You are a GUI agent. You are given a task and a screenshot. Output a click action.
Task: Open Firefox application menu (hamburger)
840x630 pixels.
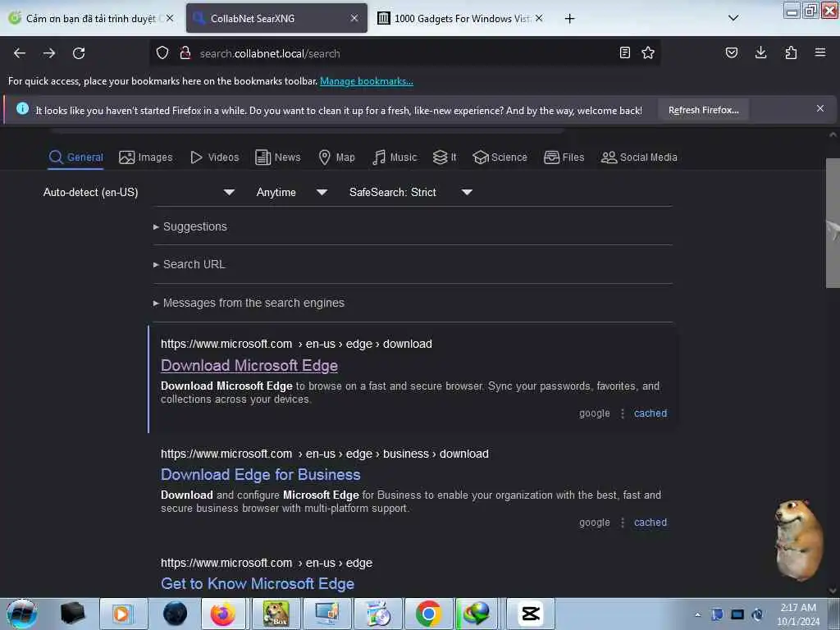(820, 52)
